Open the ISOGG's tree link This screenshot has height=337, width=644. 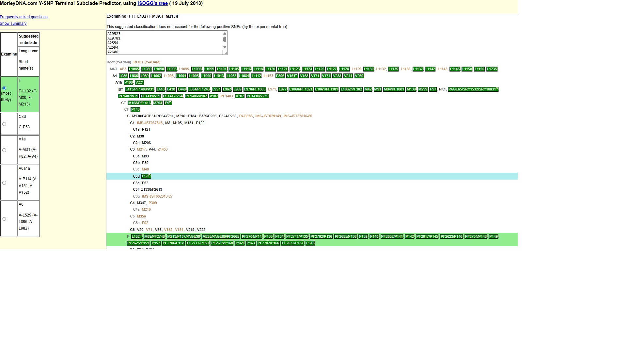[x=152, y=3]
